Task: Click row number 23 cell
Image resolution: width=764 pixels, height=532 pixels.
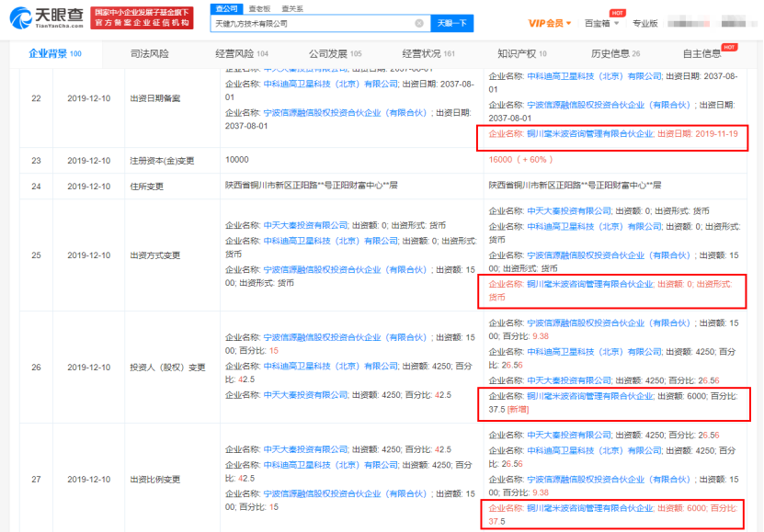Action: click(36, 161)
